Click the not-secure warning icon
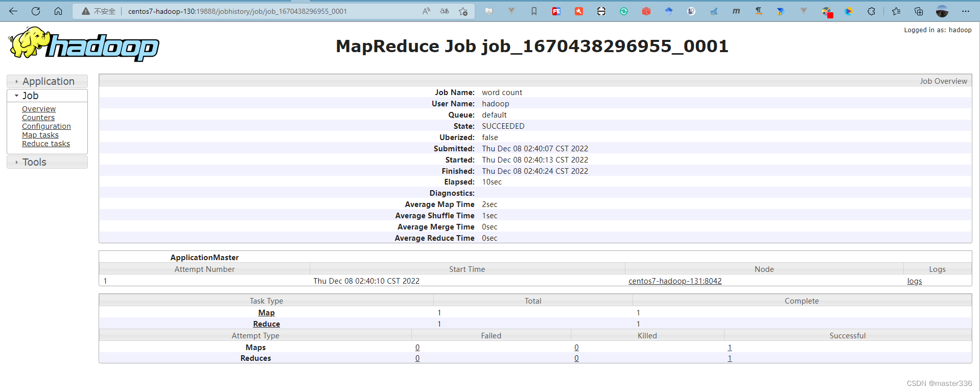The image size is (980, 391). [86, 11]
